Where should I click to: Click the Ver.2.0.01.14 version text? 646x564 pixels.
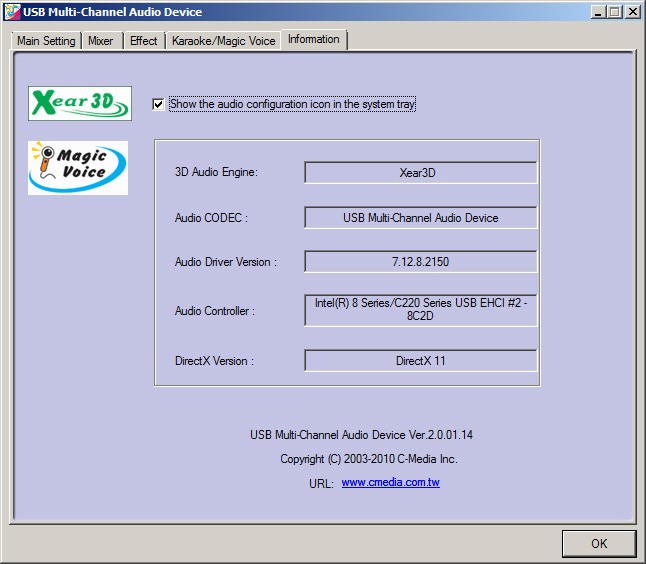361,435
